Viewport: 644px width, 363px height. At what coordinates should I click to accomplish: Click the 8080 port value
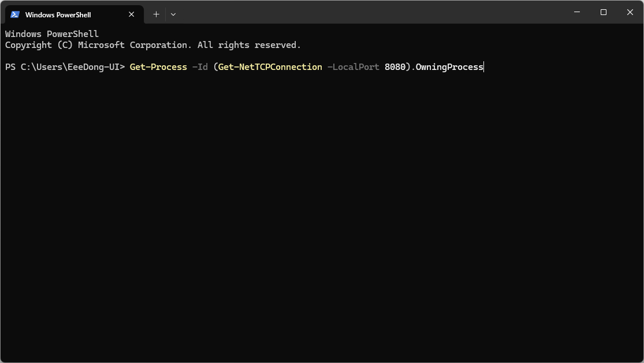click(x=395, y=67)
